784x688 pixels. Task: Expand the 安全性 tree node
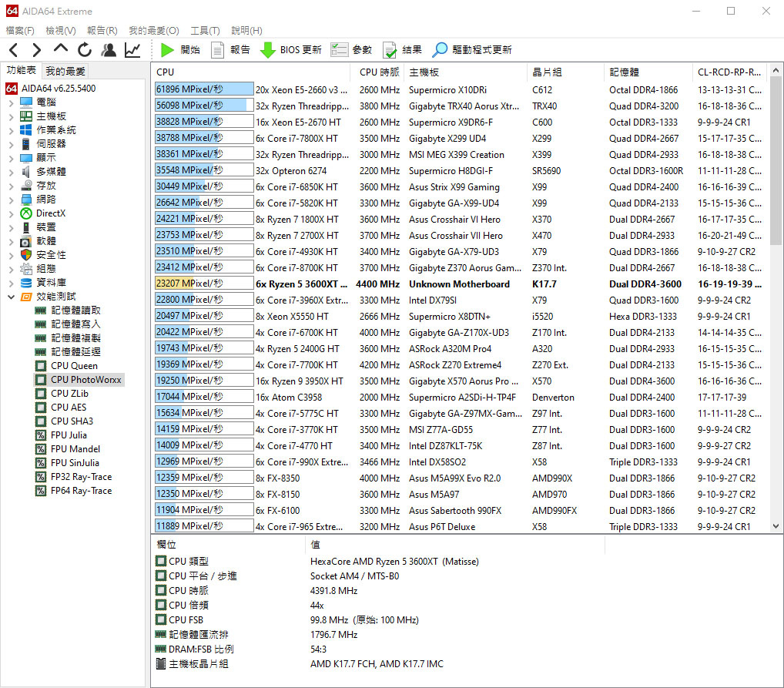[11, 255]
